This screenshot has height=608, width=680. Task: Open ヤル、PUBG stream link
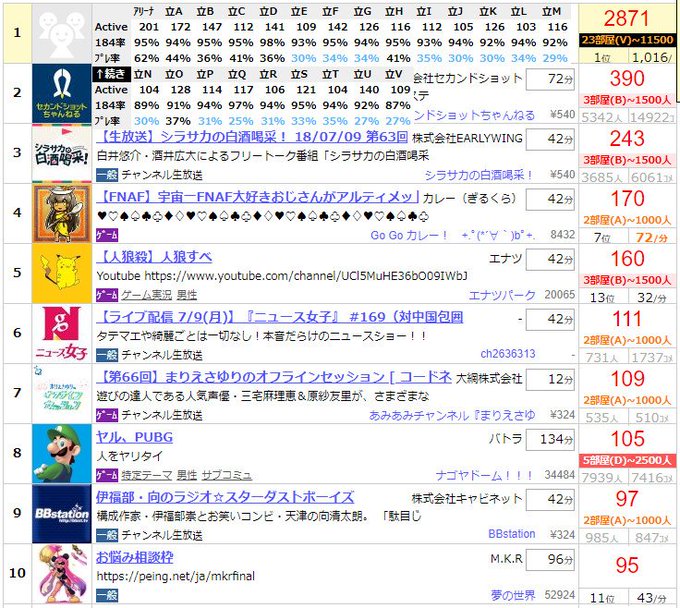click(134, 437)
